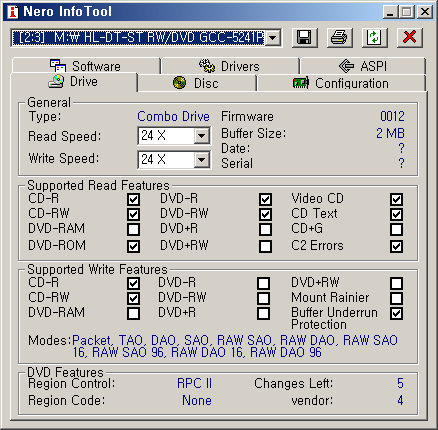Viewport: 438px width, 430px height.
Task: Open the Configuration tab
Action: [341, 83]
